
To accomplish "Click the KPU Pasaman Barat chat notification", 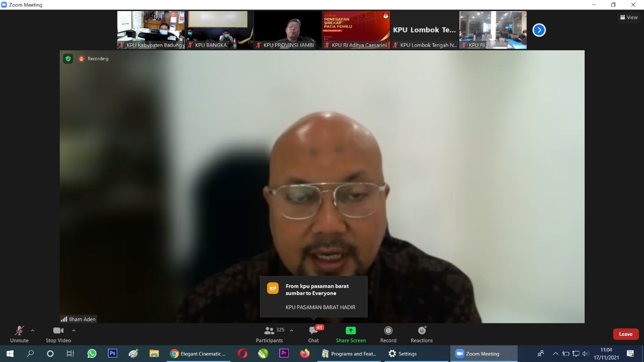I will [x=313, y=297].
